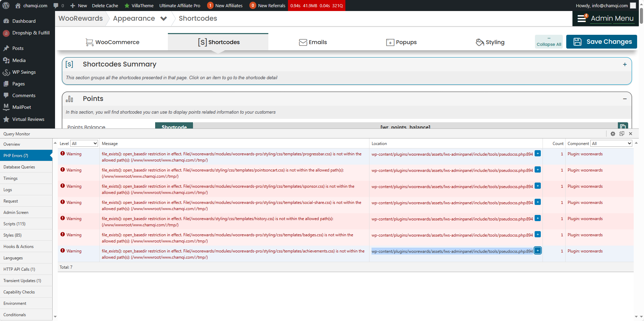The image size is (644, 321).
Task: Click WooRewards breadcrumb
Action: pos(80,18)
